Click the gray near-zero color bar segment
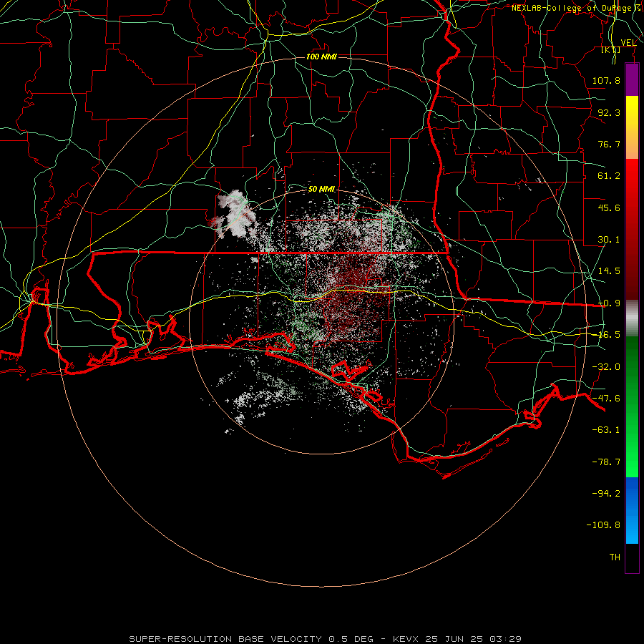 [x=632, y=318]
